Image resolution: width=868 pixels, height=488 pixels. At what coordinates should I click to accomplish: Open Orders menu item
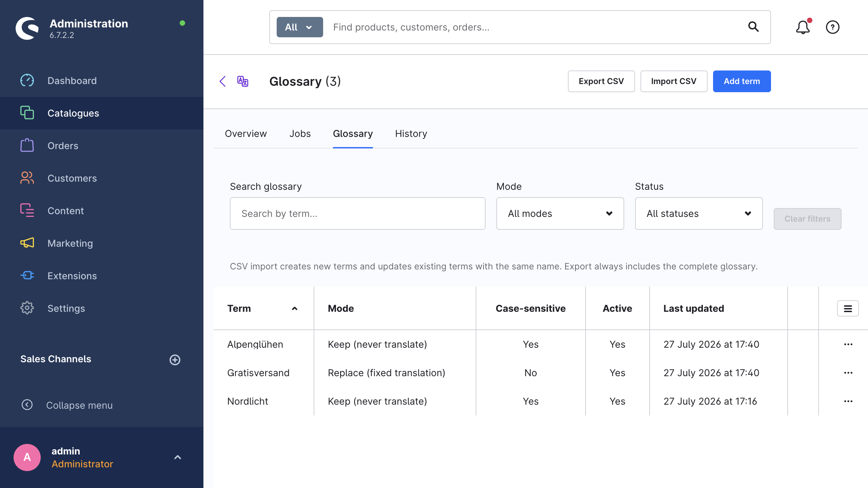pos(102,146)
